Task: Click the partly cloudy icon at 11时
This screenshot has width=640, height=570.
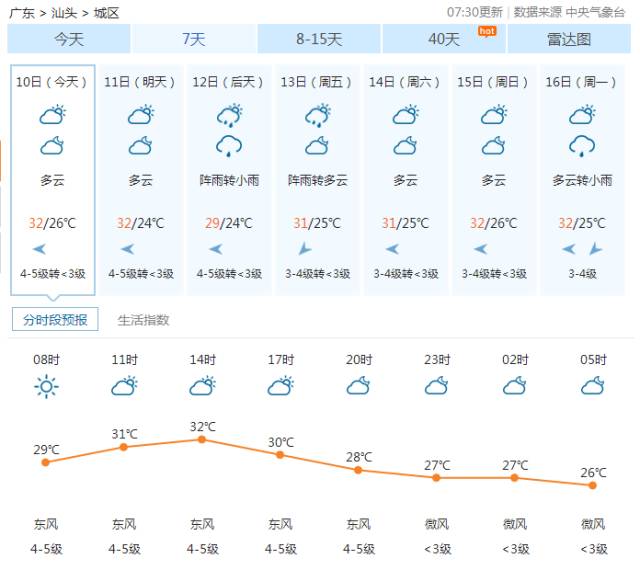Action: pyautogui.click(x=124, y=386)
